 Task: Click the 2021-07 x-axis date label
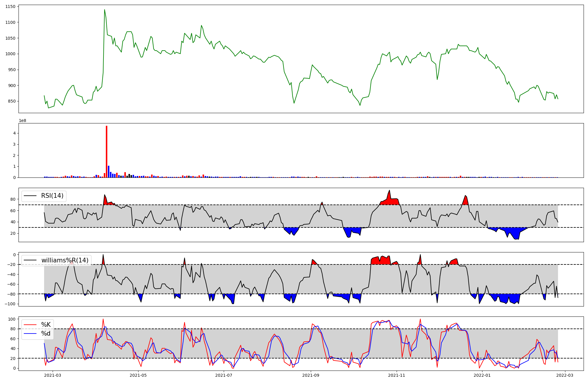[x=224, y=375]
